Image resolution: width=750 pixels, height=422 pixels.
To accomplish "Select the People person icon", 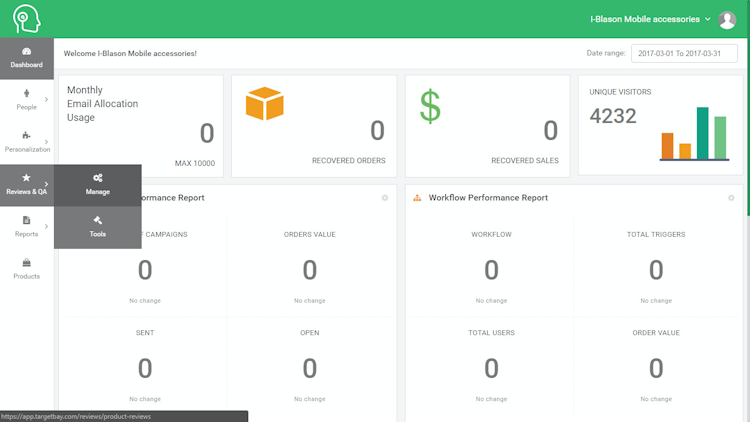I will point(26,93).
